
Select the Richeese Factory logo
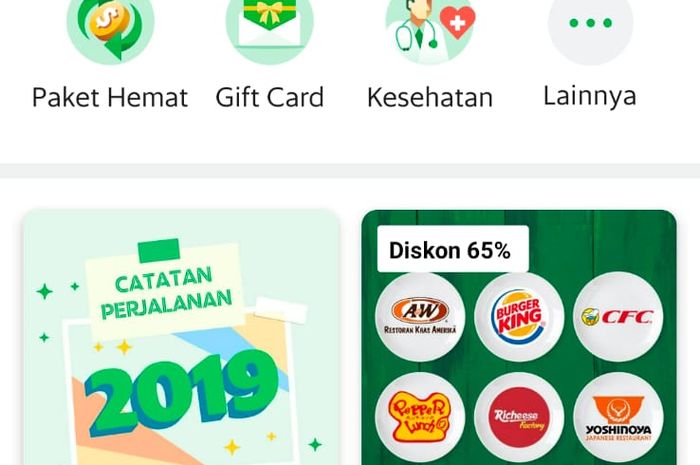click(x=519, y=417)
